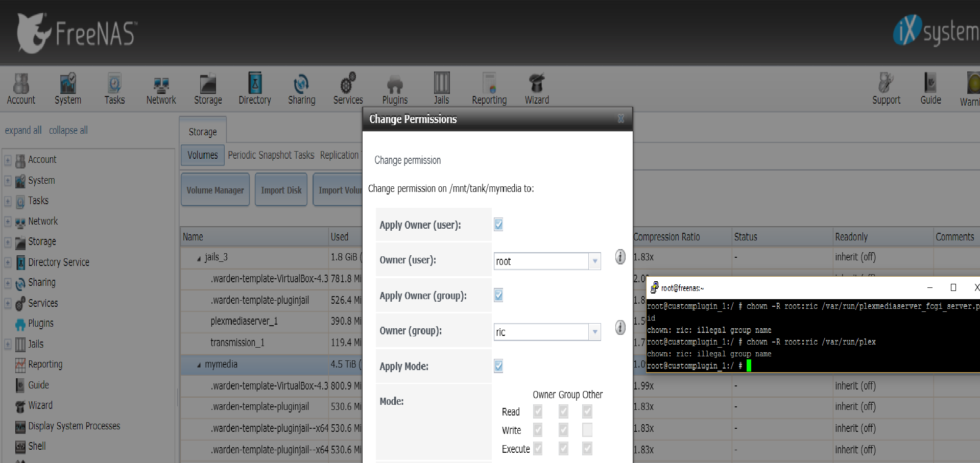This screenshot has width=980, height=463.
Task: Click the Import Disk button
Action: tap(281, 190)
